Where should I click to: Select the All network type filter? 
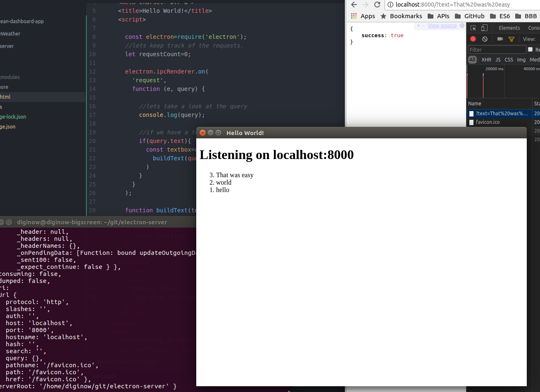tap(472, 59)
